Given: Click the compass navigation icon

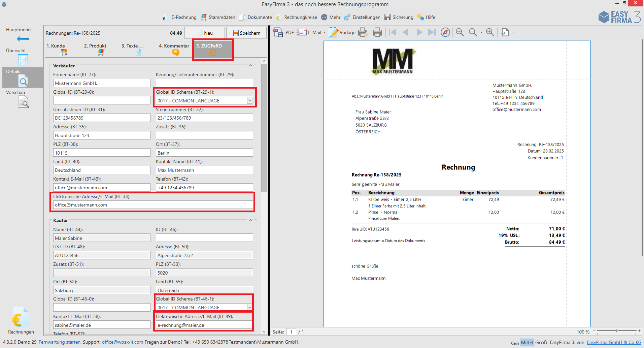Looking at the screenshot, I should click(x=445, y=32).
